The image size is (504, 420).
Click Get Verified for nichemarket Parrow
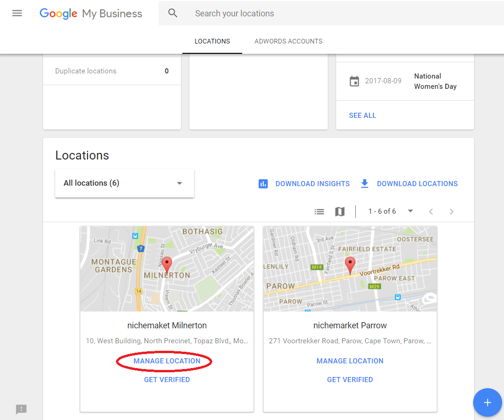(350, 380)
